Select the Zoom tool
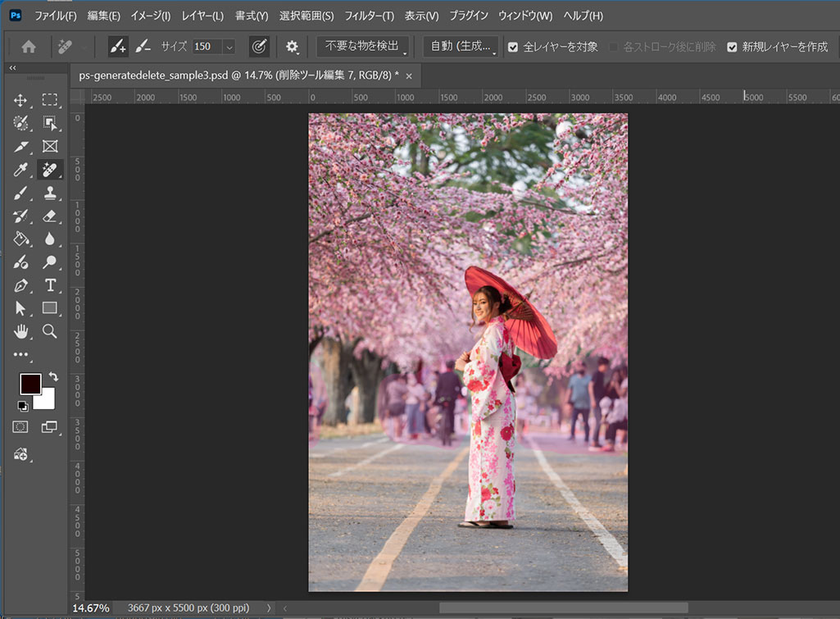The image size is (840, 619). pyautogui.click(x=50, y=331)
